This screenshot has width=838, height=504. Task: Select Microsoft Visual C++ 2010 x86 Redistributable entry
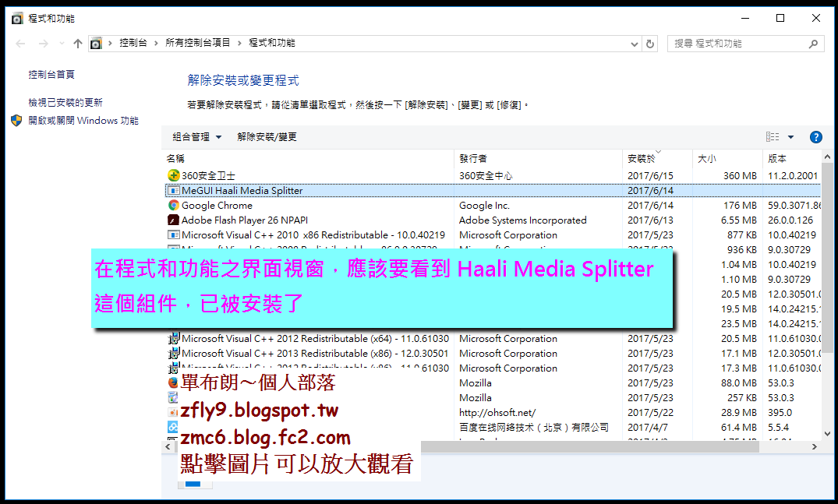click(313, 235)
